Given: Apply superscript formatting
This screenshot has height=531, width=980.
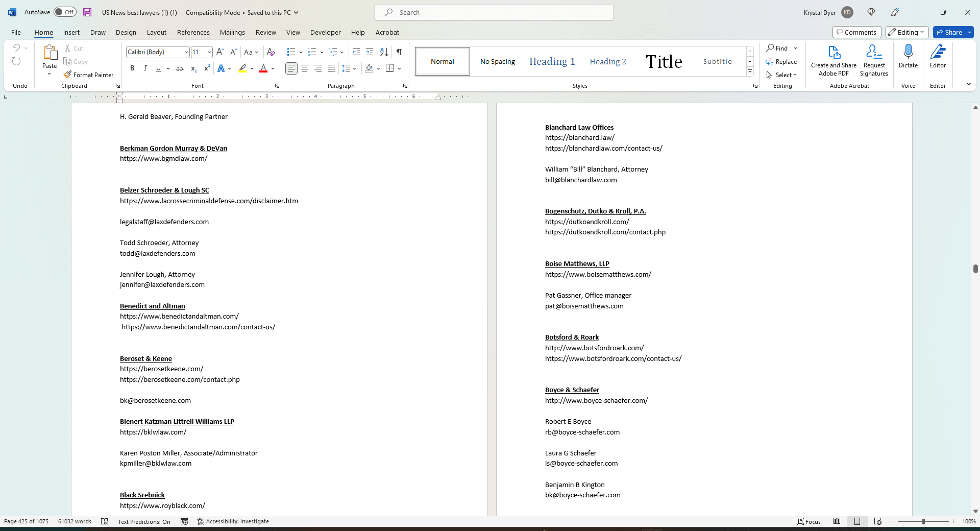Looking at the screenshot, I should 207,68.
